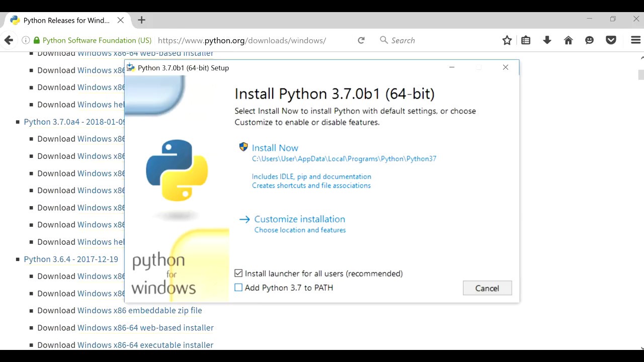Screen dimensions: 644x362
Task: Save page to Pocket icon
Action: (x=611, y=40)
